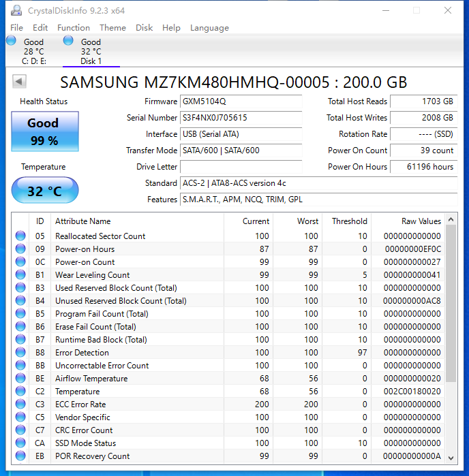
Task: Click the status orb for Airflow Temperature row
Action: (20, 378)
